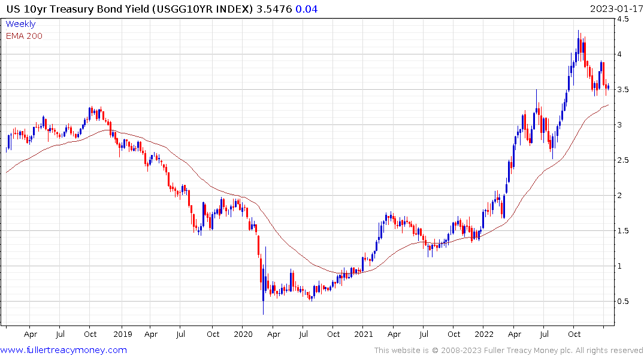Click the 'EMA 200' legend label

tap(24, 36)
